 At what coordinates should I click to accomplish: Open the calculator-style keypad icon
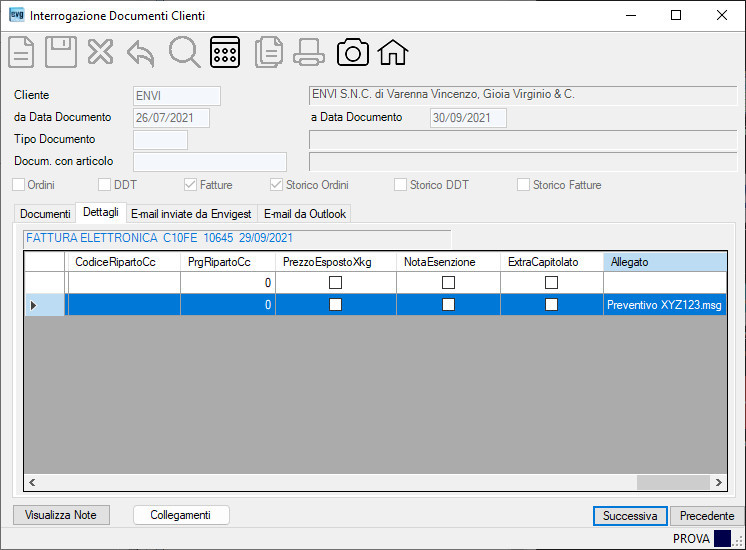(225, 52)
